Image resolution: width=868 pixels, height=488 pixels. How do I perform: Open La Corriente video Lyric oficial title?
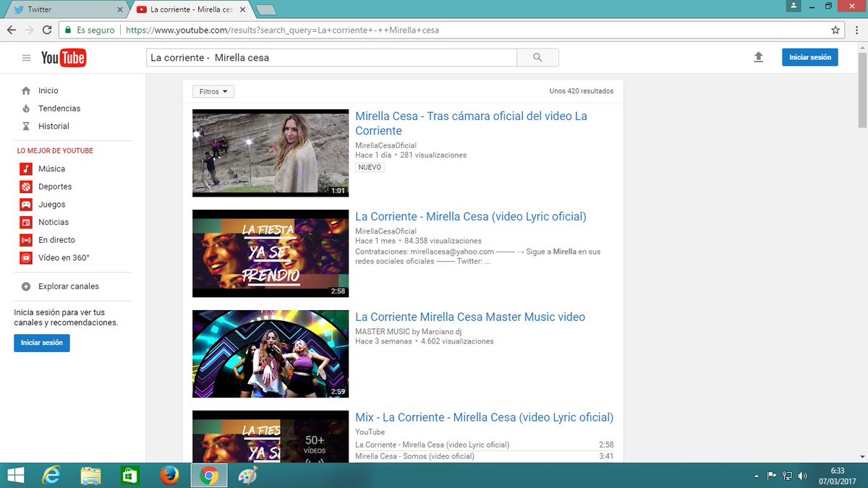click(x=471, y=217)
